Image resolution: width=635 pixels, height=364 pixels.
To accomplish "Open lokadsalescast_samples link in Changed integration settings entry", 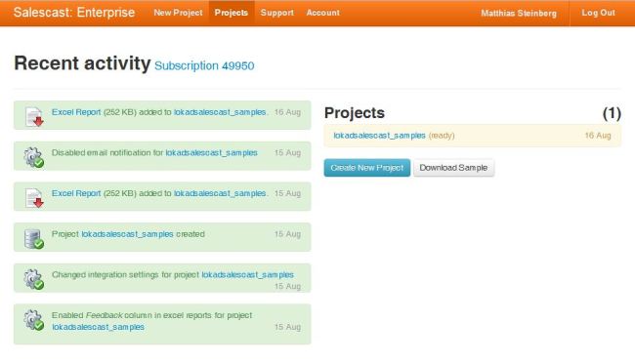I will coord(248,274).
